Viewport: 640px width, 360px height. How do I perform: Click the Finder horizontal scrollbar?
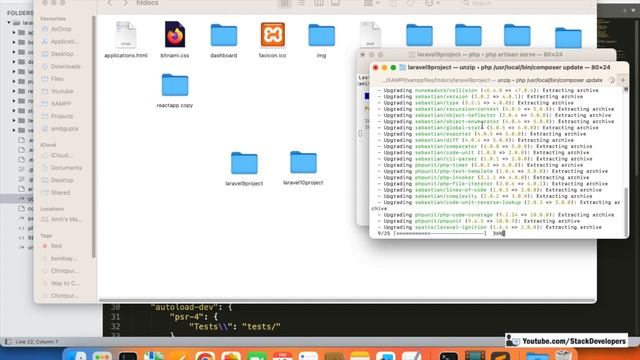pos(347,301)
